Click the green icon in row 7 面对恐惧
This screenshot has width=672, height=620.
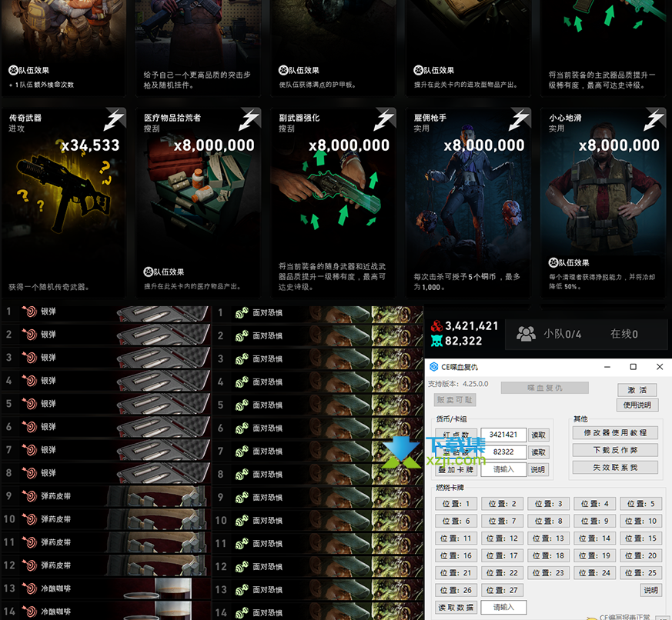[242, 452]
